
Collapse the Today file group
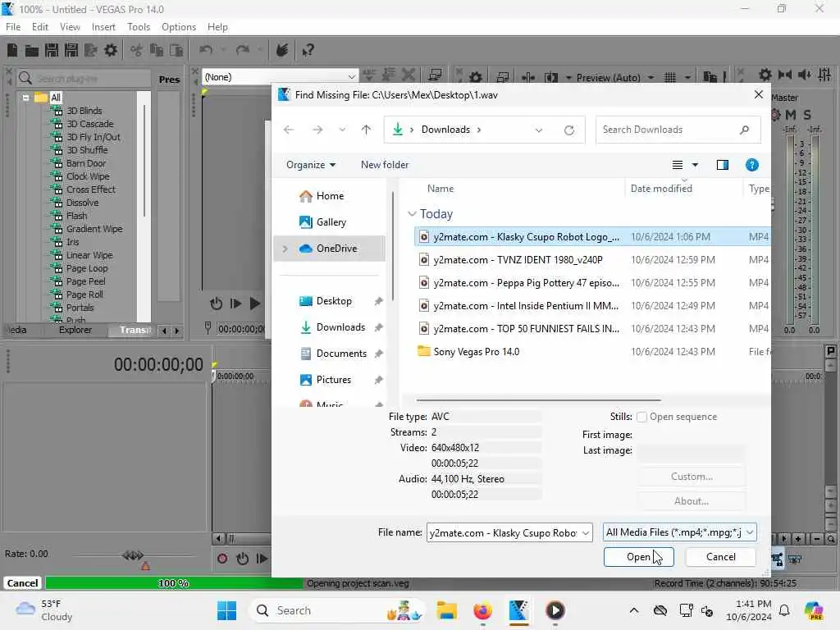(x=412, y=214)
